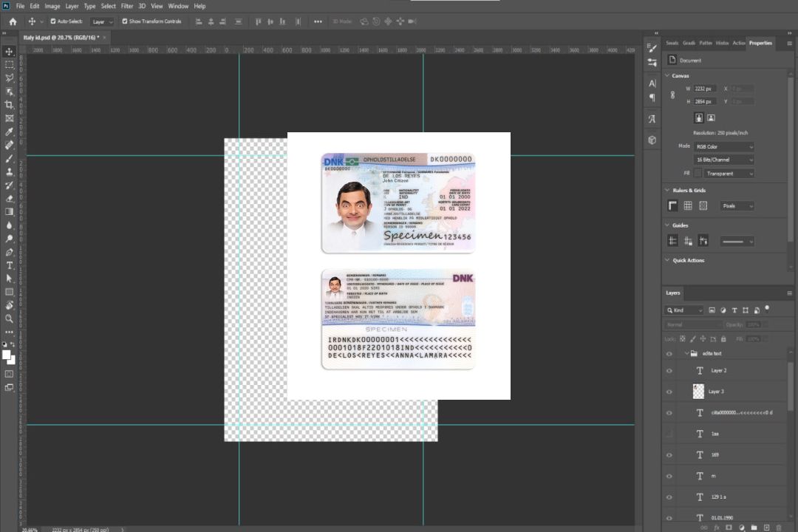Image resolution: width=798 pixels, height=532 pixels.
Task: Select the Pen tool
Action: 9,252
